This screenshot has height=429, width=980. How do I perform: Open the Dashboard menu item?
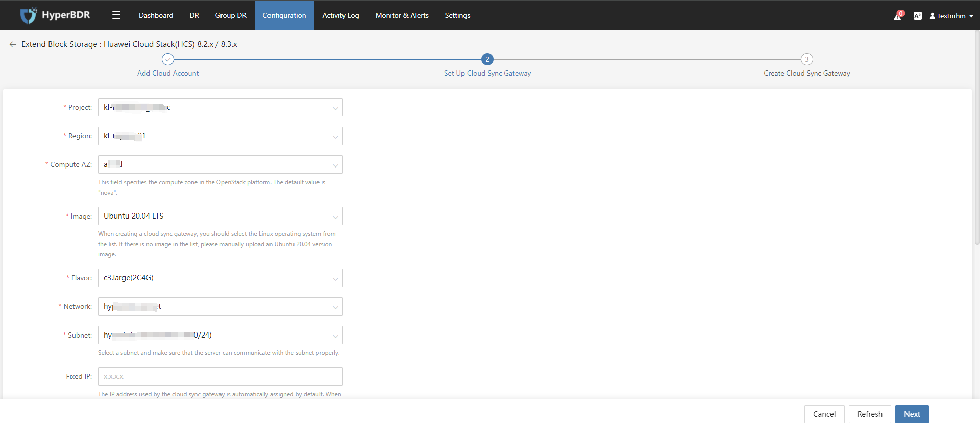pos(156,15)
